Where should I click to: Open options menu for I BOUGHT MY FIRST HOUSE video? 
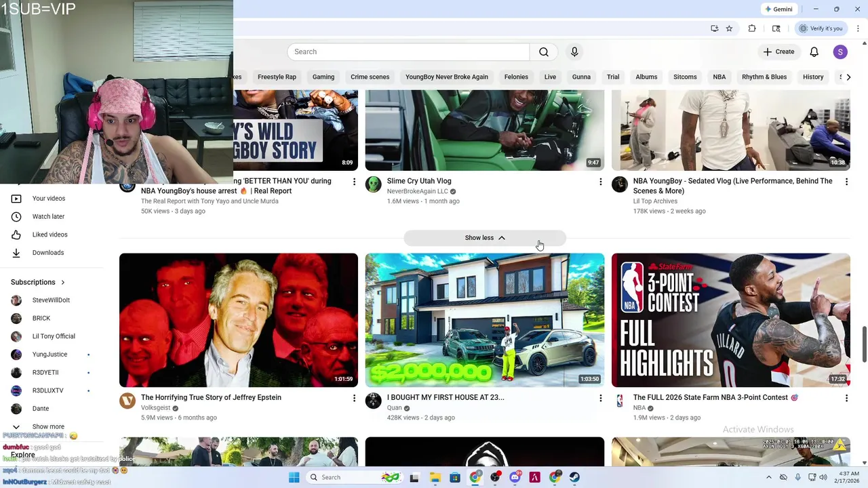(x=600, y=398)
